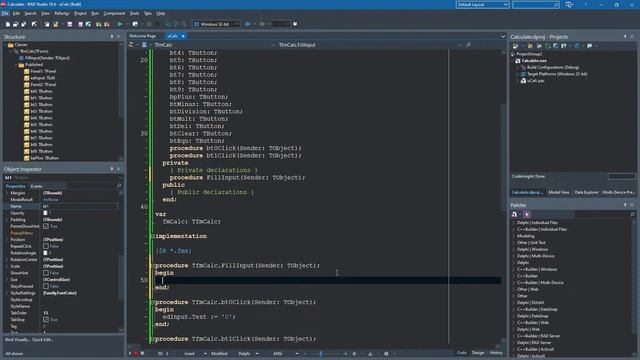
Task: Toggle StaysPressed checkbox
Action: (x=46, y=286)
